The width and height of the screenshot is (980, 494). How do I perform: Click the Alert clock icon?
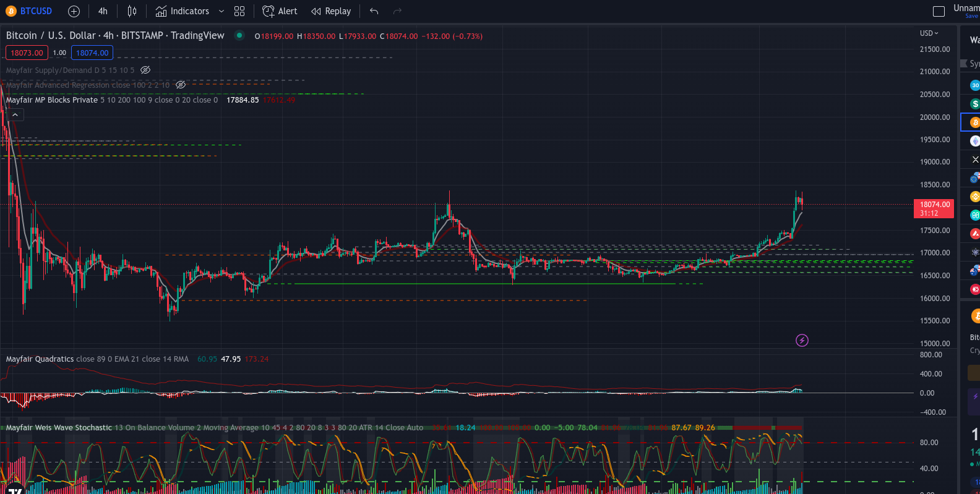(x=269, y=11)
